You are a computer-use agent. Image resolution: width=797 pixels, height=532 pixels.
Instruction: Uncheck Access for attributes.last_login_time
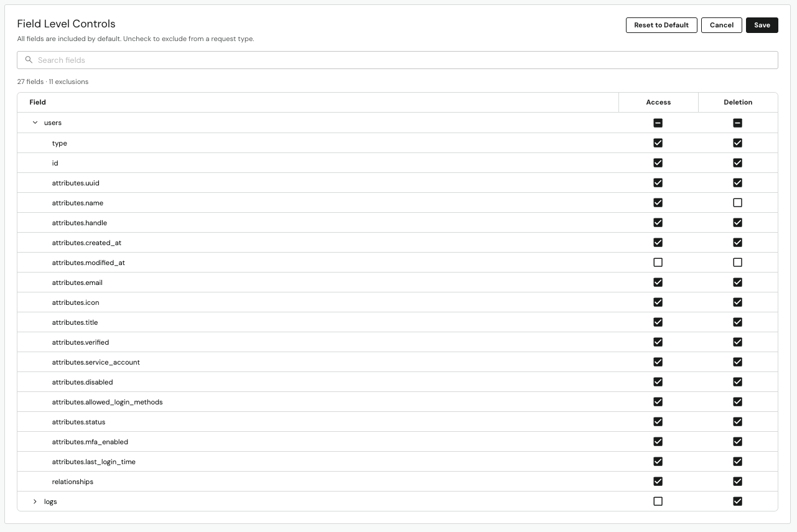click(658, 462)
